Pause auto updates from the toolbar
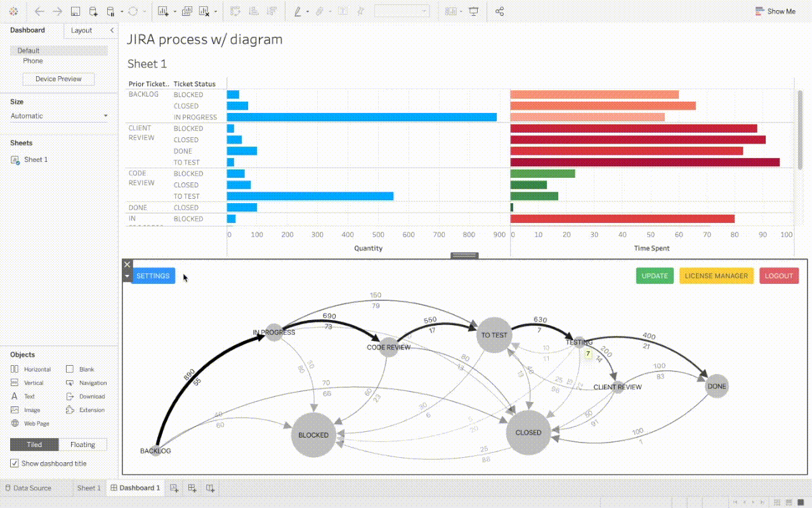Image resolution: width=812 pixels, height=508 pixels. [x=110, y=11]
